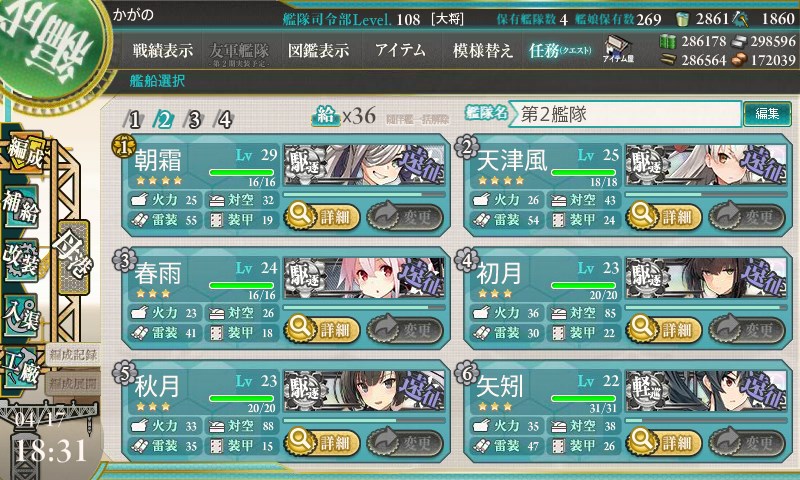Click the 編集 edit fleet name button
This screenshot has width=800, height=480.
[x=767, y=114]
